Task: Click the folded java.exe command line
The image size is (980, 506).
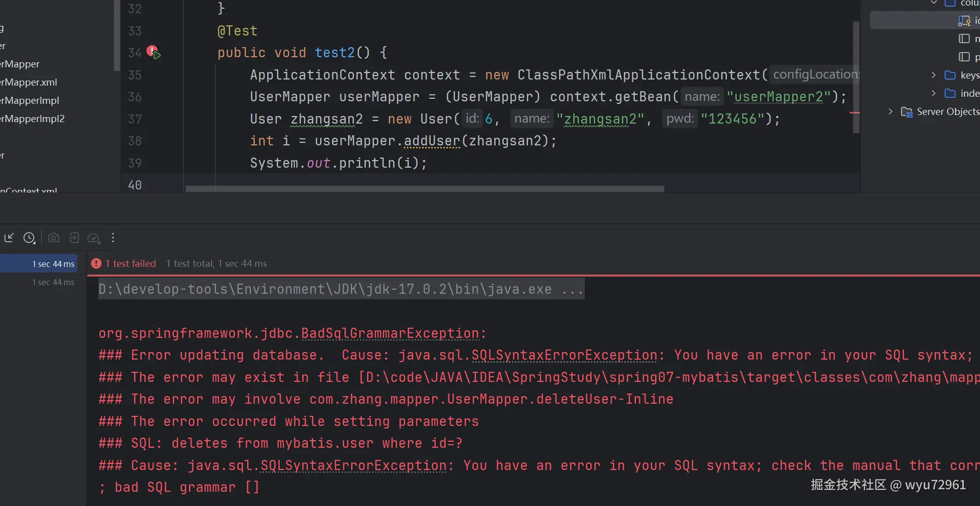Action: (341, 289)
